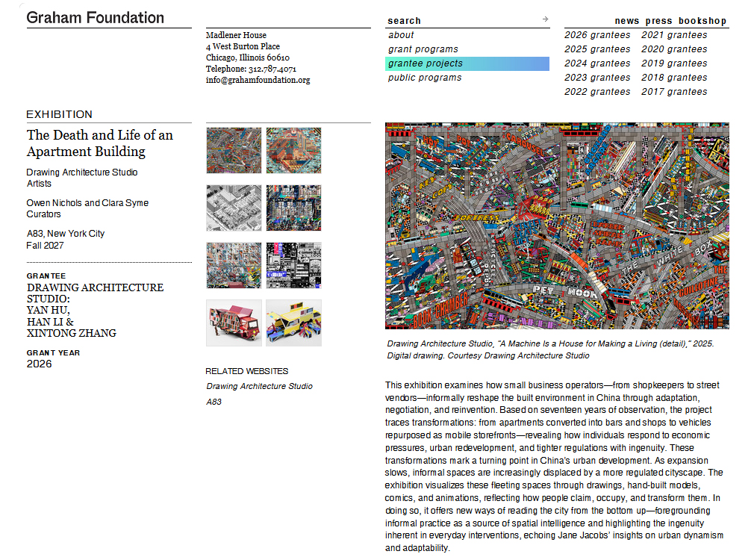Image resolution: width=754 pixels, height=560 pixels.
Task: Open yellow van model thumbnail
Action: 293,323
